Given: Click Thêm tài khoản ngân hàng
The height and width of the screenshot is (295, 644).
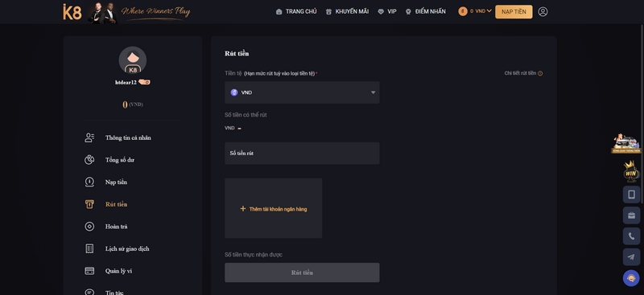Looking at the screenshot, I should pos(274,209).
